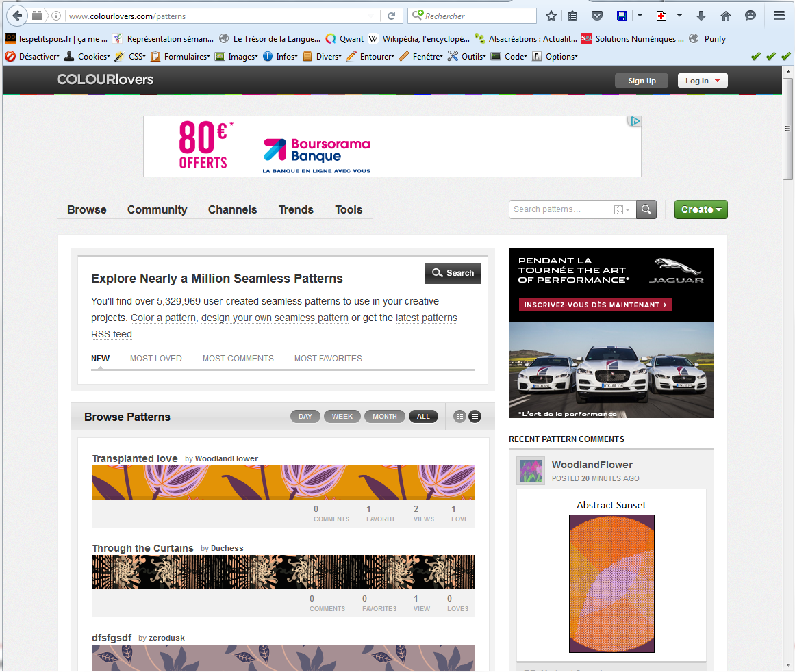Click the magnifier button beside Search patterns
Viewport: 795px width, 672px height.
pos(646,209)
